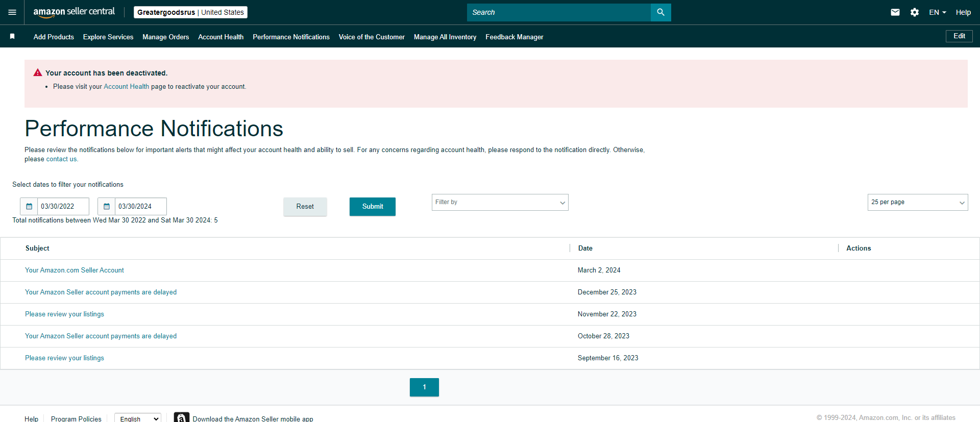Click the red warning triangle icon
980x422 pixels.
click(x=38, y=72)
